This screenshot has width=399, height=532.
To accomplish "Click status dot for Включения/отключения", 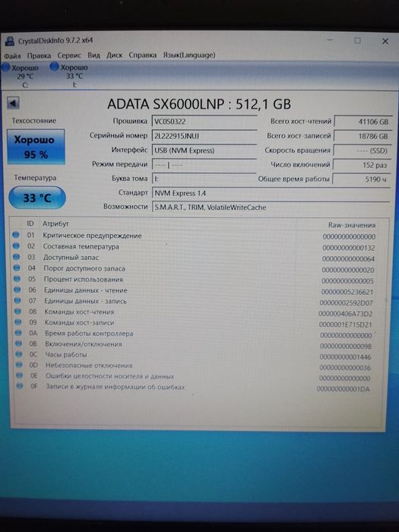I will (19, 344).
